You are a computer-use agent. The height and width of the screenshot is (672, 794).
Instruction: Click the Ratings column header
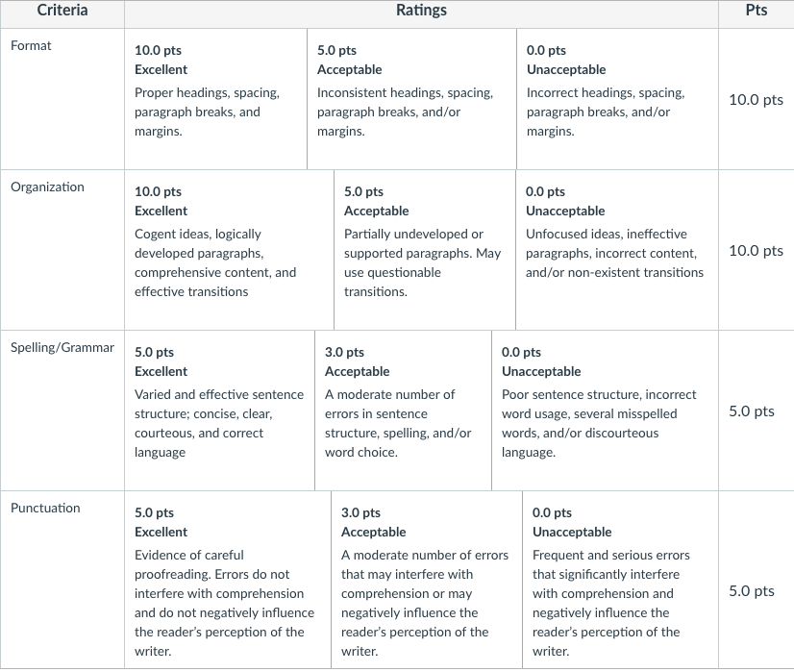click(421, 11)
